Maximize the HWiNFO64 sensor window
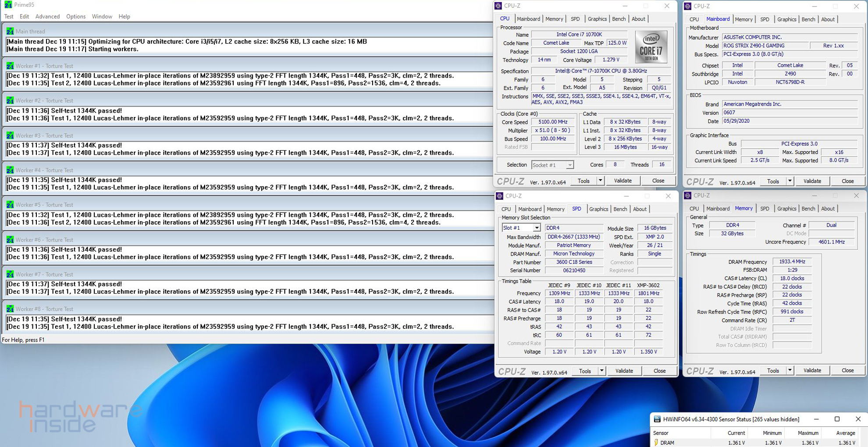The height and width of the screenshot is (447, 868). 836,419
